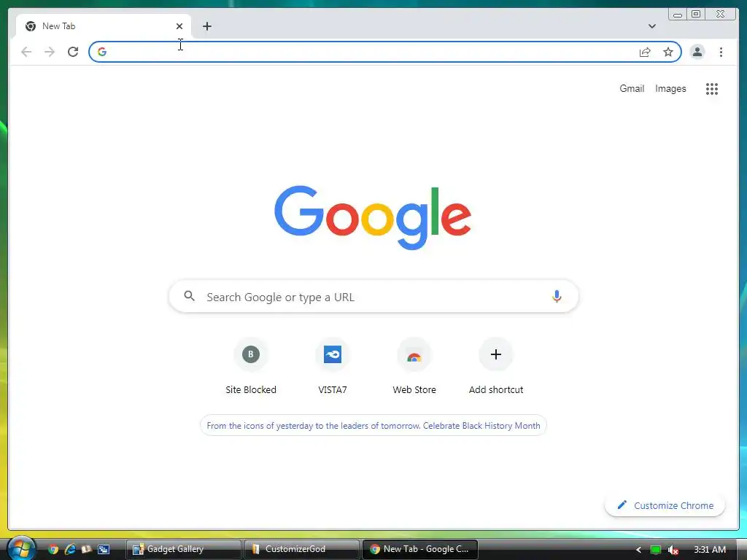Open the Images link
This screenshot has height=560, width=747.
click(x=670, y=88)
